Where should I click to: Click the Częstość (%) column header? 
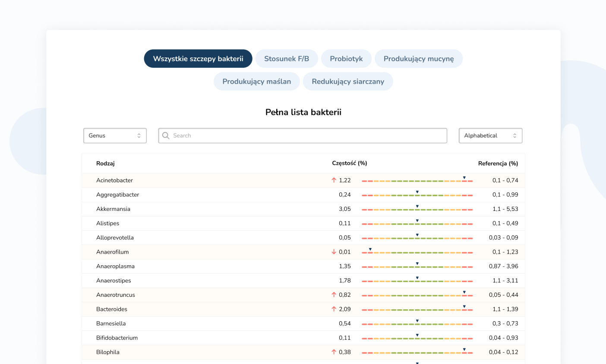(x=350, y=163)
